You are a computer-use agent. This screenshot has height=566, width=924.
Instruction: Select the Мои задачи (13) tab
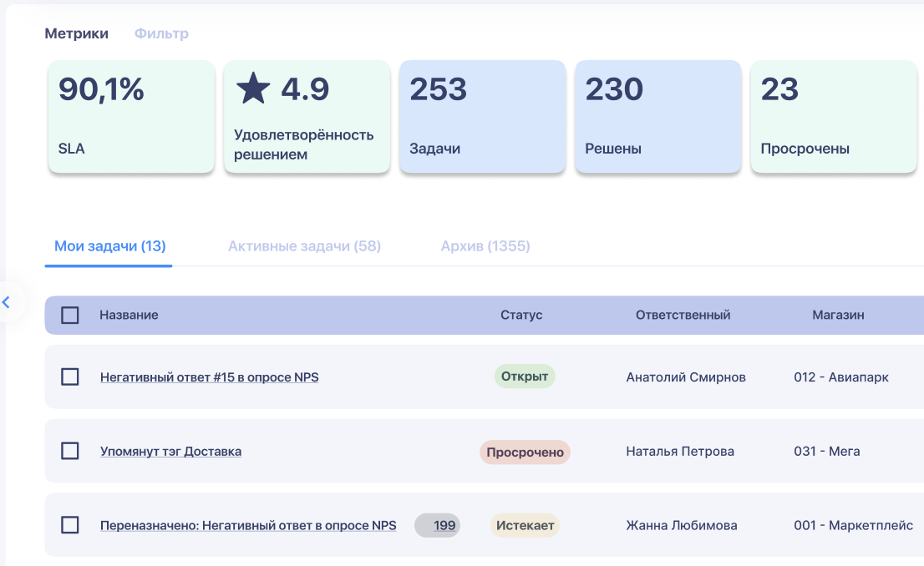(109, 246)
